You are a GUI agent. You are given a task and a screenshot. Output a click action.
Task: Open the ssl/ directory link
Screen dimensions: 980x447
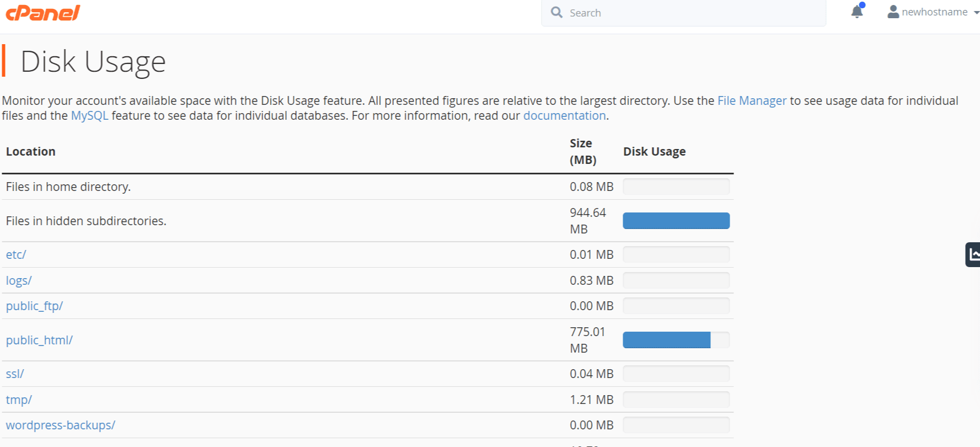tap(15, 374)
